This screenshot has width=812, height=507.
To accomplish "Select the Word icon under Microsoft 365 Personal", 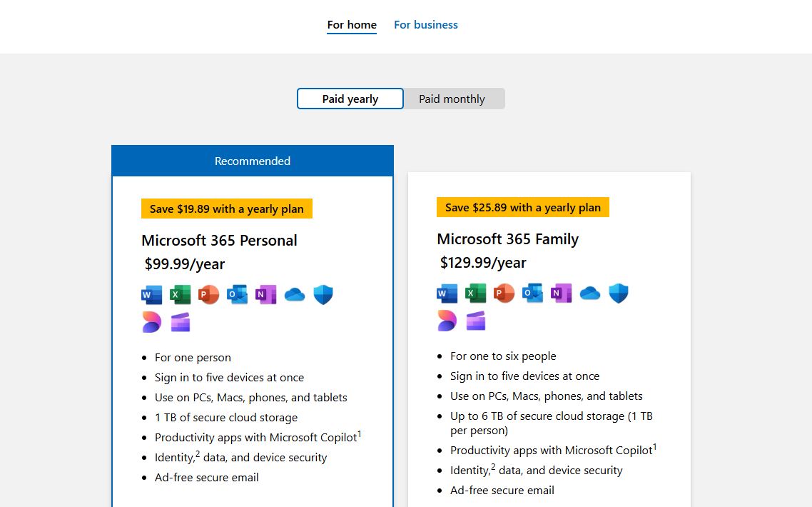I will pyautogui.click(x=152, y=294).
